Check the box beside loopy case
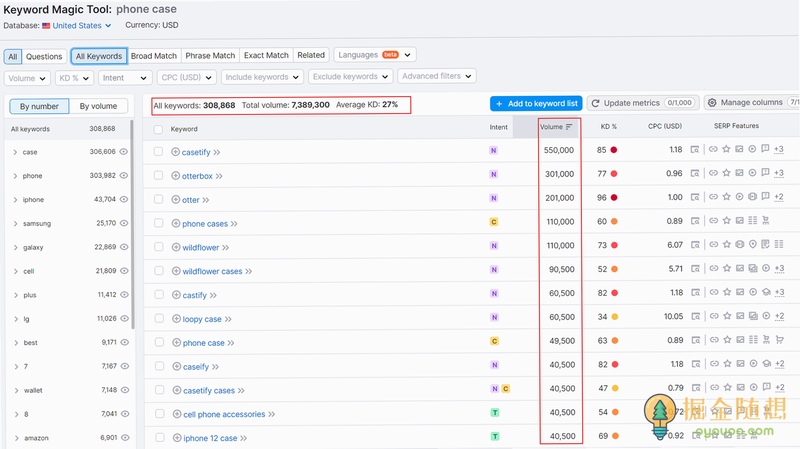 159,318
